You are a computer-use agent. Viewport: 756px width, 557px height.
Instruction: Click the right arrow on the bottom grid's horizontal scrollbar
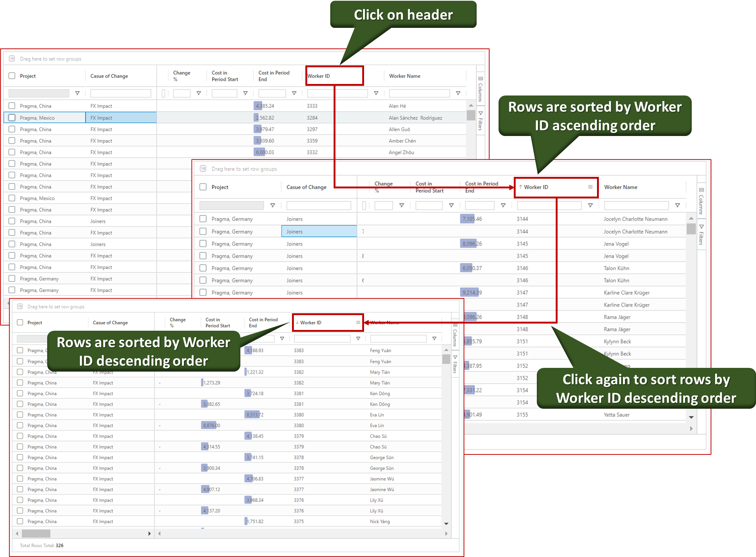[149, 534]
